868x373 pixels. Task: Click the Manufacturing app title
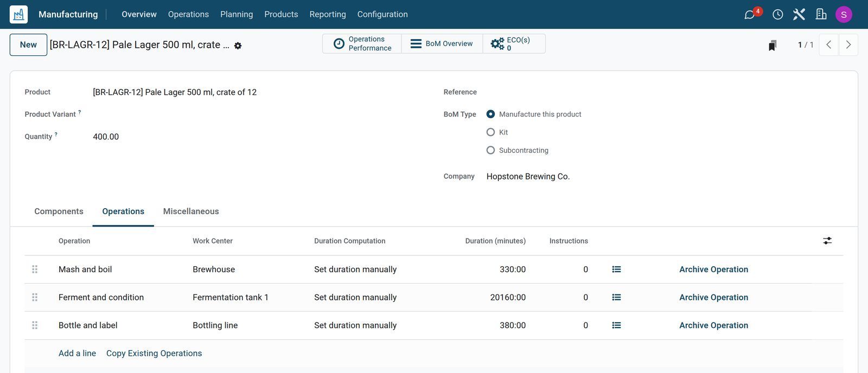click(x=68, y=15)
